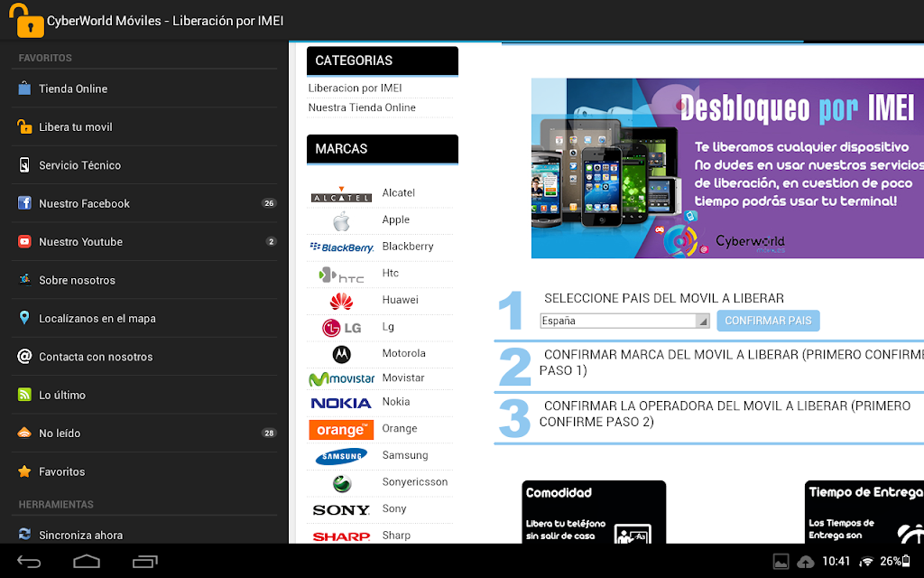
Task: Select the Sony brand logo
Action: pos(341,509)
